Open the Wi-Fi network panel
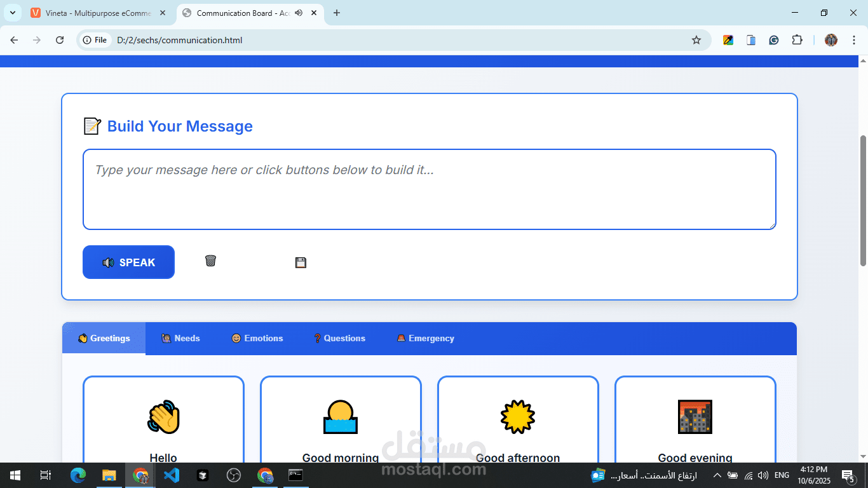The height and width of the screenshot is (488, 868). pyautogui.click(x=749, y=475)
